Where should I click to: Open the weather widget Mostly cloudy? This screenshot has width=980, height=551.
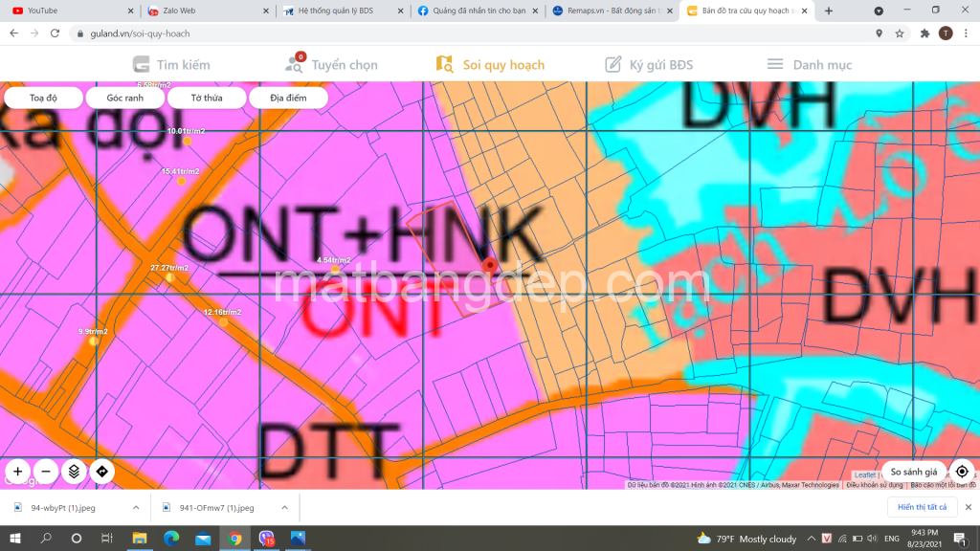coord(746,539)
